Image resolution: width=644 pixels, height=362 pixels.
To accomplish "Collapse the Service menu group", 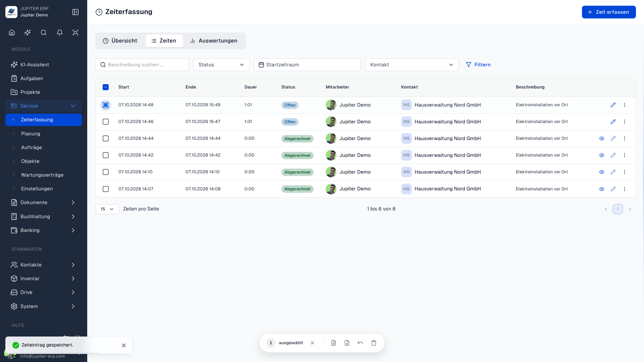I will pyautogui.click(x=44, y=106).
